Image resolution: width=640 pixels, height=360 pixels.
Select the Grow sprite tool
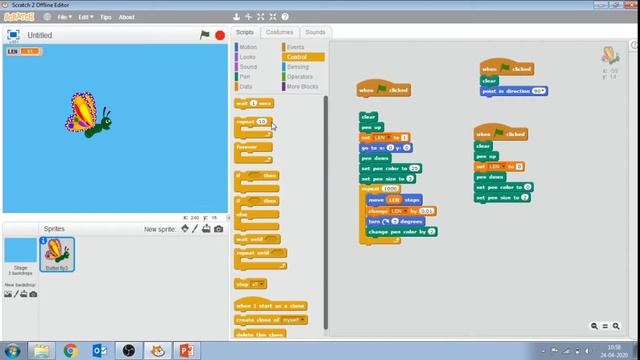click(x=261, y=17)
